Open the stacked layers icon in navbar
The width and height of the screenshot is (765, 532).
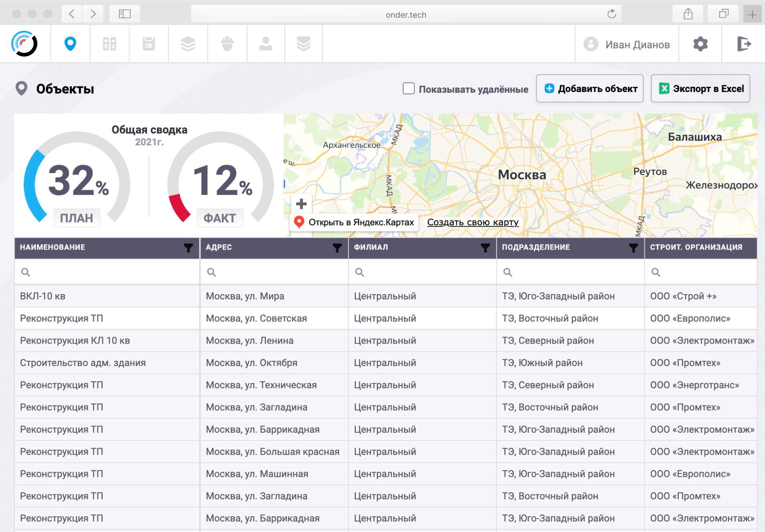coord(188,44)
